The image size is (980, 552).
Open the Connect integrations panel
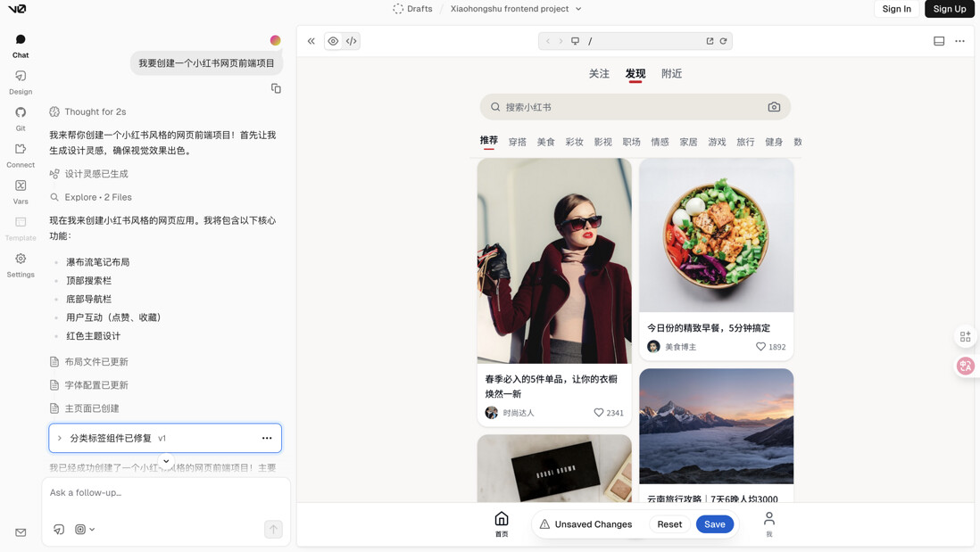tap(21, 155)
